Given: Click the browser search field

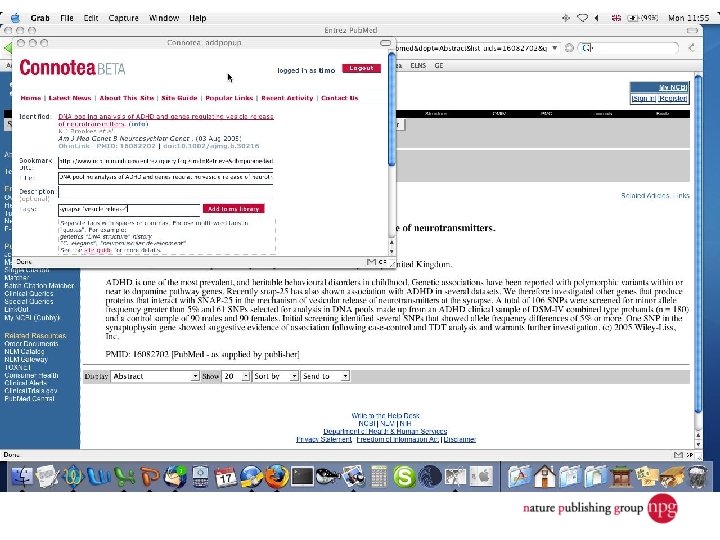Looking at the screenshot, I should point(628,48).
